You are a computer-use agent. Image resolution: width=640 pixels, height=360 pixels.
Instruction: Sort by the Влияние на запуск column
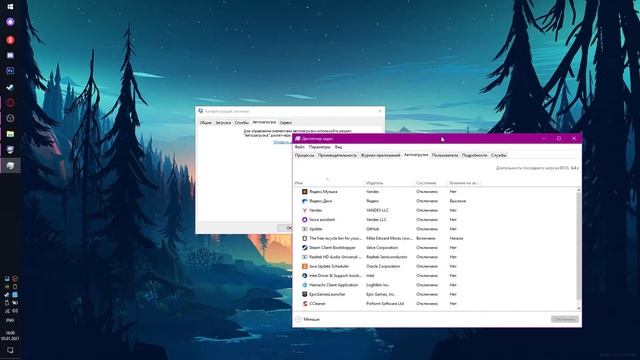tap(464, 183)
